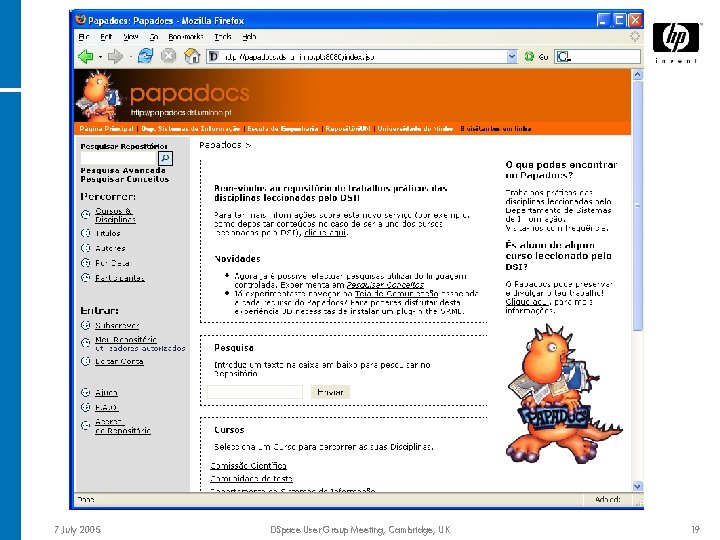Click the Firefox address bar URL field

[x=363, y=56]
